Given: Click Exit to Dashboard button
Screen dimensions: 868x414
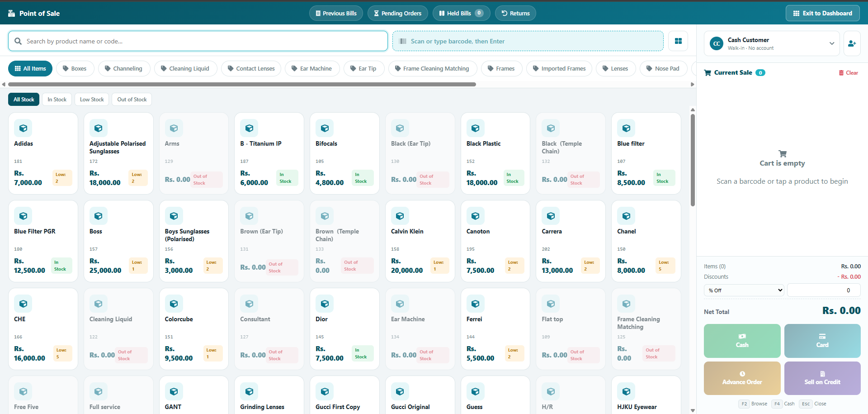Looking at the screenshot, I should click(823, 14).
